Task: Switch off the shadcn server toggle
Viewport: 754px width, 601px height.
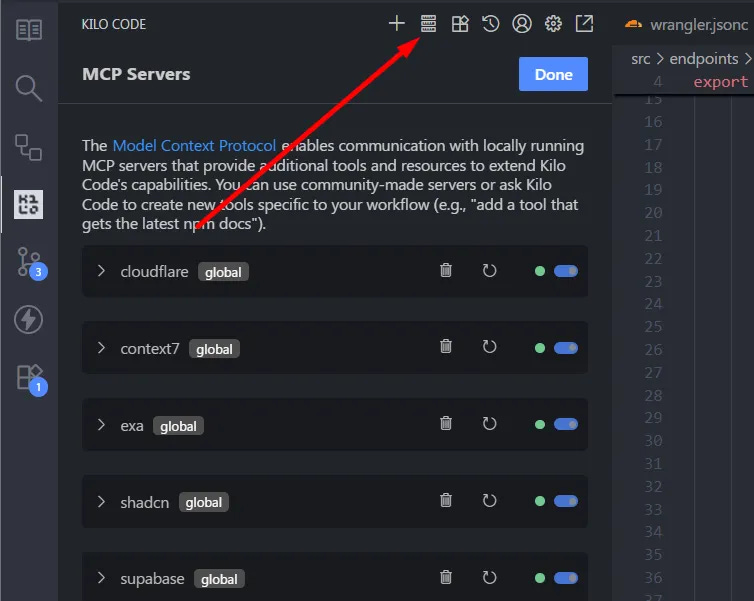Action: point(566,501)
